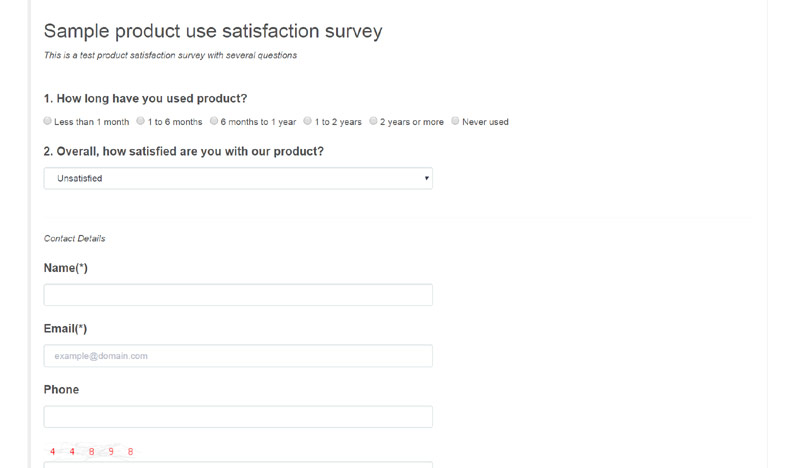Select the "Less than 1 month" radio button
The image size is (800, 468).
coord(48,121)
